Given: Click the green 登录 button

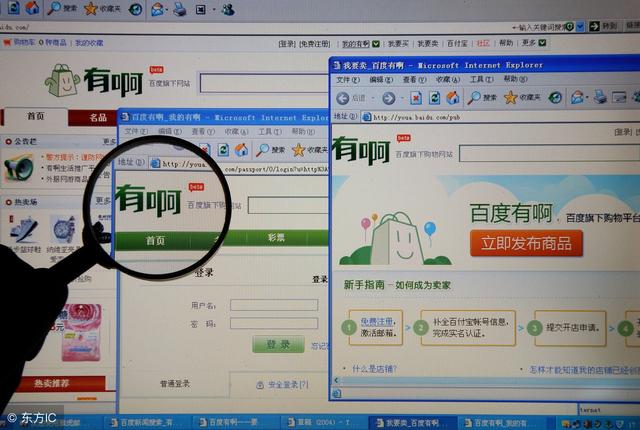Looking at the screenshot, I should pyautogui.click(x=278, y=344).
